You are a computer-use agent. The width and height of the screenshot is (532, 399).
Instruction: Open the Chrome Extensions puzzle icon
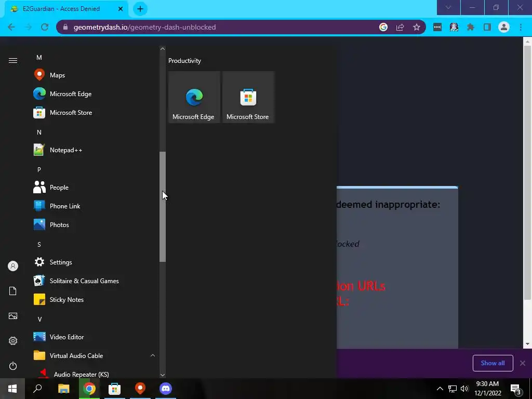[x=471, y=27]
